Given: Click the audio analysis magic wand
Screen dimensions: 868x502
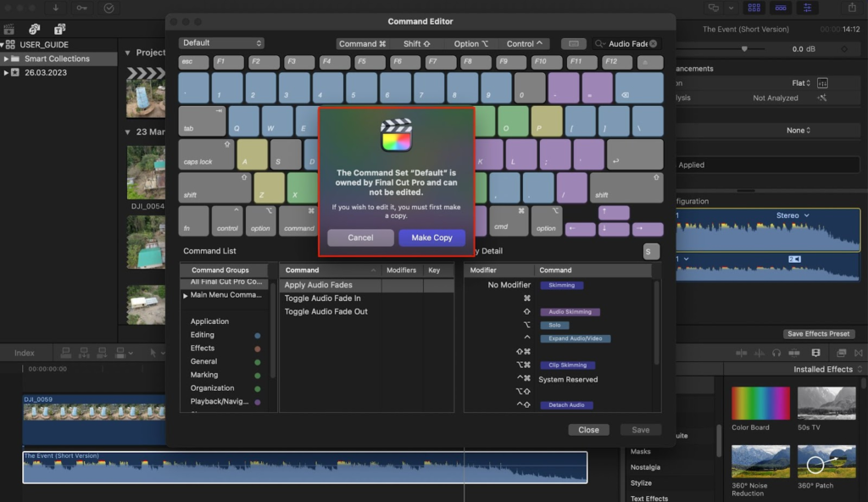Looking at the screenshot, I should click(822, 98).
